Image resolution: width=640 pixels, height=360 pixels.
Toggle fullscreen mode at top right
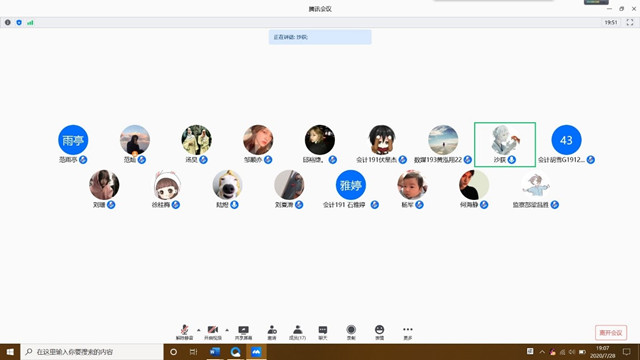click(x=630, y=22)
